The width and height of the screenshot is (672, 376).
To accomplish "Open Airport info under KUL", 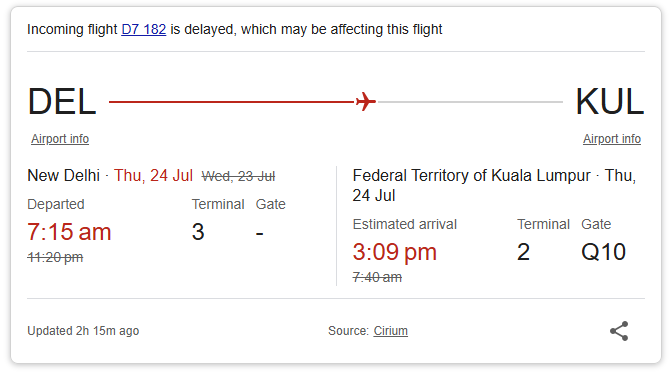I will tap(612, 139).
